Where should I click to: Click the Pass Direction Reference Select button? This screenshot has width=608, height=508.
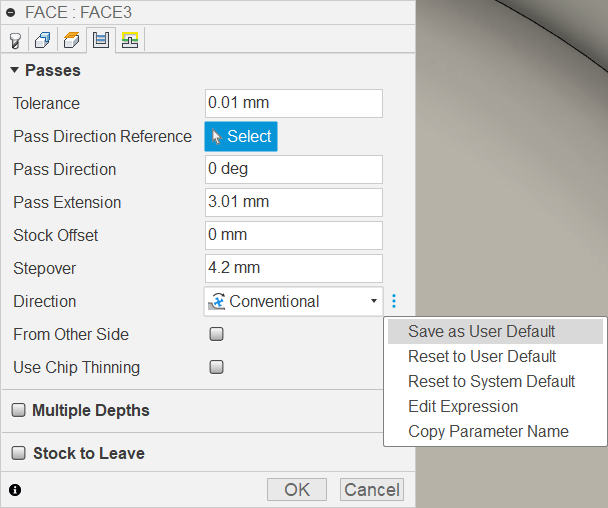click(241, 136)
